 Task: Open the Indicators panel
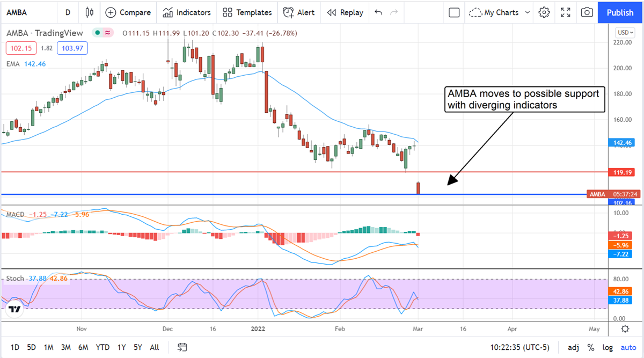(187, 12)
